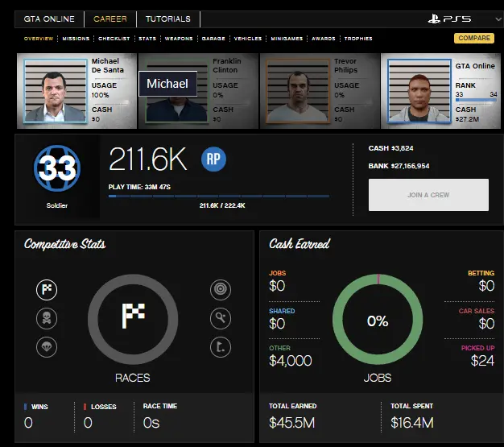Click the Join a Crew button

(x=428, y=195)
